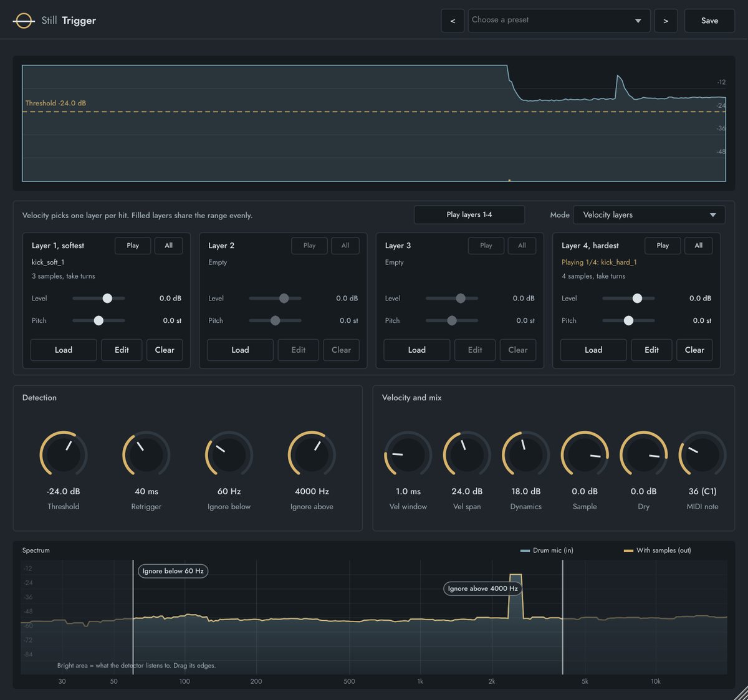Click Layer 1 Pitch 0.0 st value

tap(172, 320)
